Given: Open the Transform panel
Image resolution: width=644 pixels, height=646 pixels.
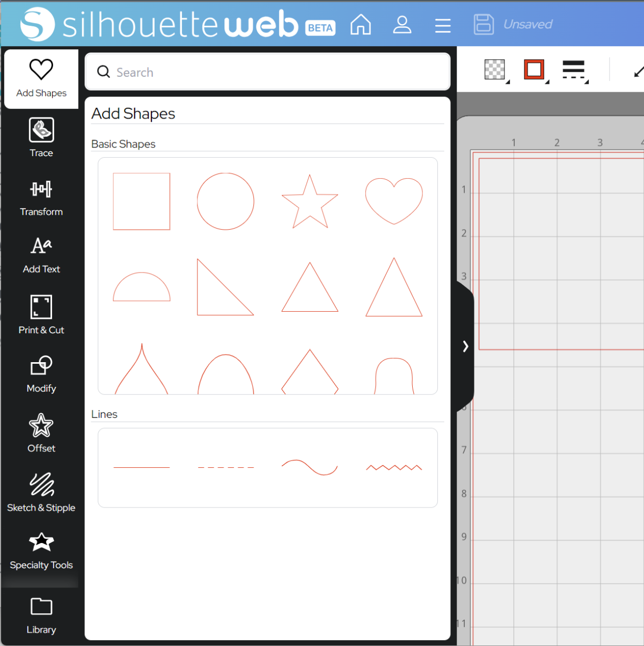Looking at the screenshot, I should coord(41,198).
